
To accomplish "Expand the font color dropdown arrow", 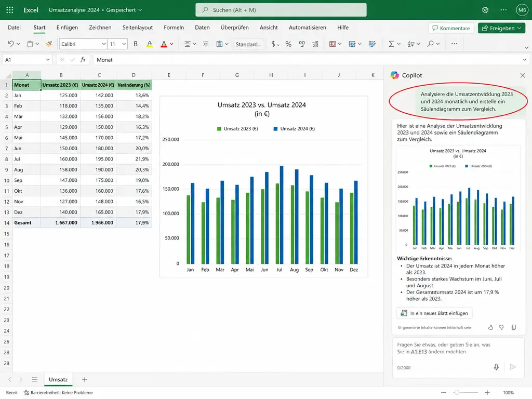I will click(171, 44).
